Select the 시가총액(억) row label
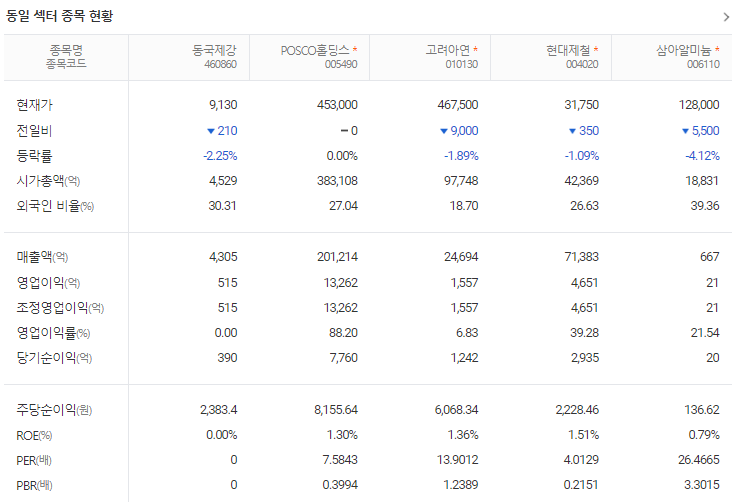 (48, 180)
